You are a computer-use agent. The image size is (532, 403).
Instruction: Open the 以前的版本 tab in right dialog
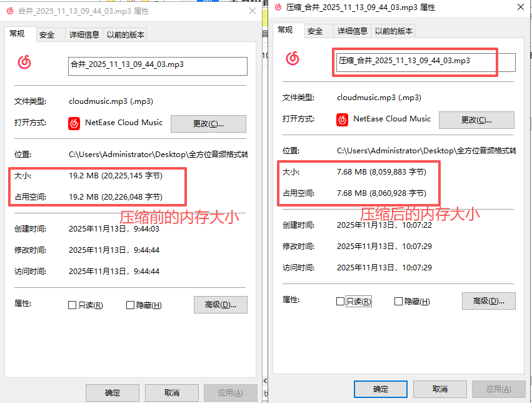[393, 30]
